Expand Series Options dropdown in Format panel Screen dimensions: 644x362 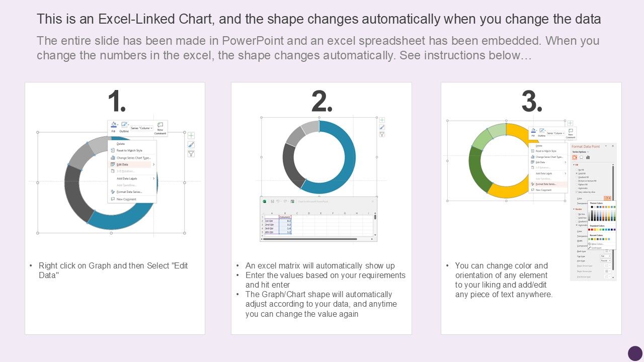coord(580,152)
